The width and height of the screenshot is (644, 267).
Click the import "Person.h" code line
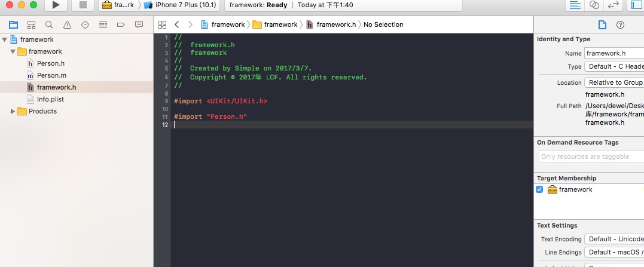point(210,117)
